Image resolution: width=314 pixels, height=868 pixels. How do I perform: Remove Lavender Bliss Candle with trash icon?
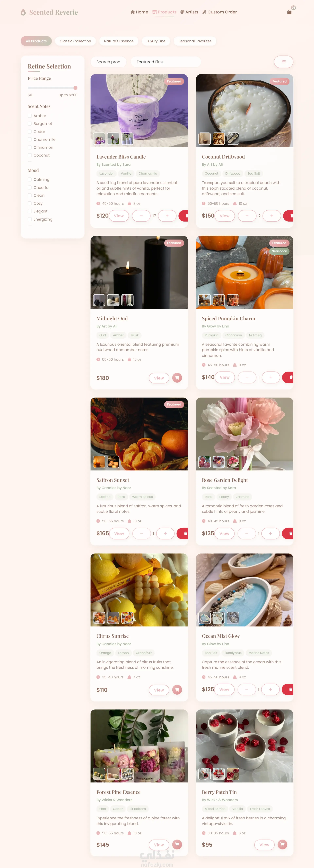click(x=184, y=216)
